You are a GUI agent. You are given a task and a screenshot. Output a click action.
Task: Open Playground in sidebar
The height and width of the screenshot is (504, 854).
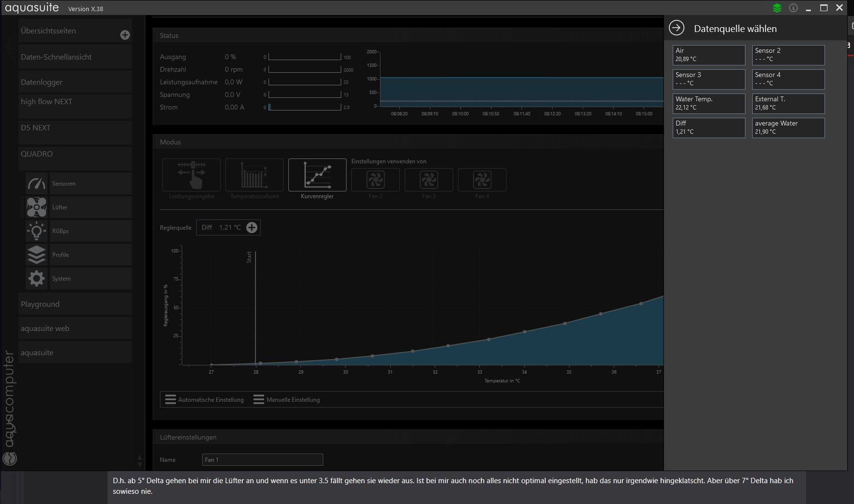point(75,304)
